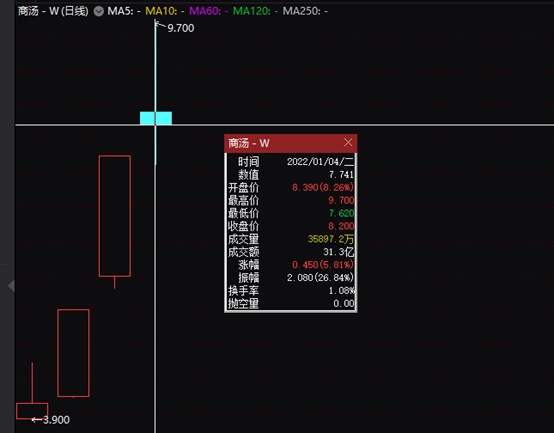Click the MA5 indicator label

pos(124,11)
